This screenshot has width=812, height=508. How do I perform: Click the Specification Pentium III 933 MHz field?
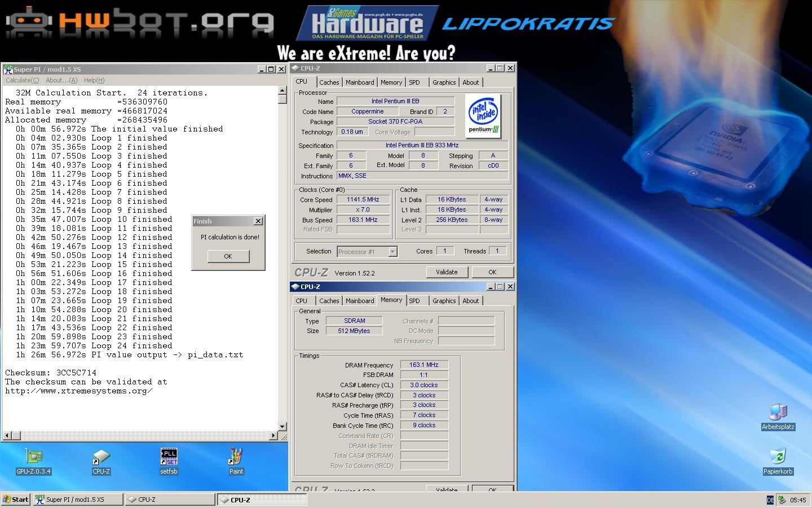(422, 145)
